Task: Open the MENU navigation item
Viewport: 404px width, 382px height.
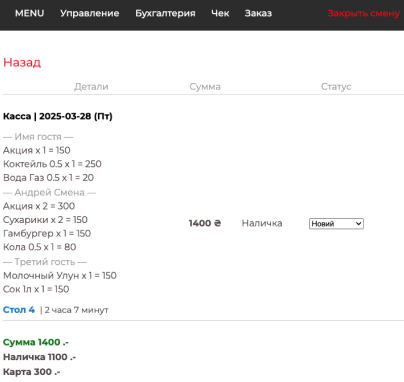Action: (29, 13)
